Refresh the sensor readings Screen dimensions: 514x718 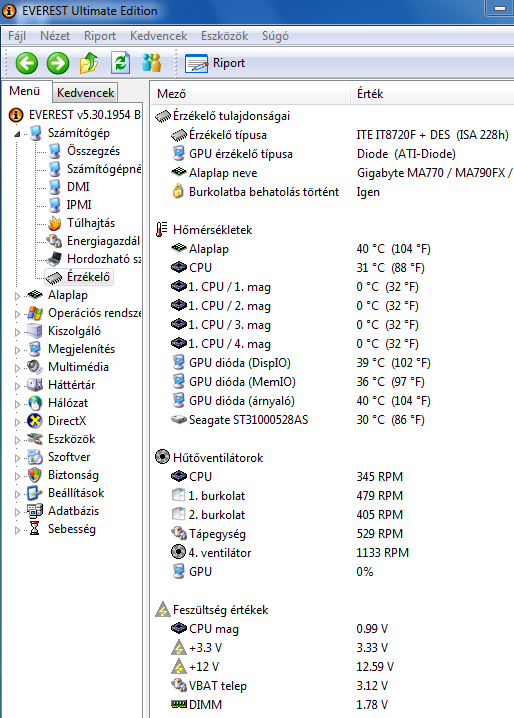click(120, 63)
